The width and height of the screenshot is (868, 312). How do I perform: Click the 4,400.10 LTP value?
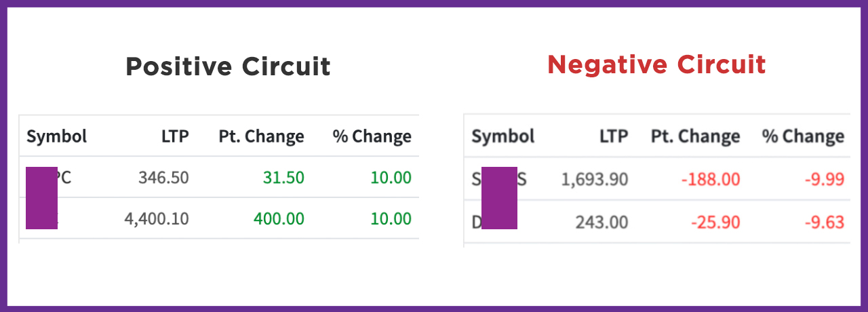[157, 218]
